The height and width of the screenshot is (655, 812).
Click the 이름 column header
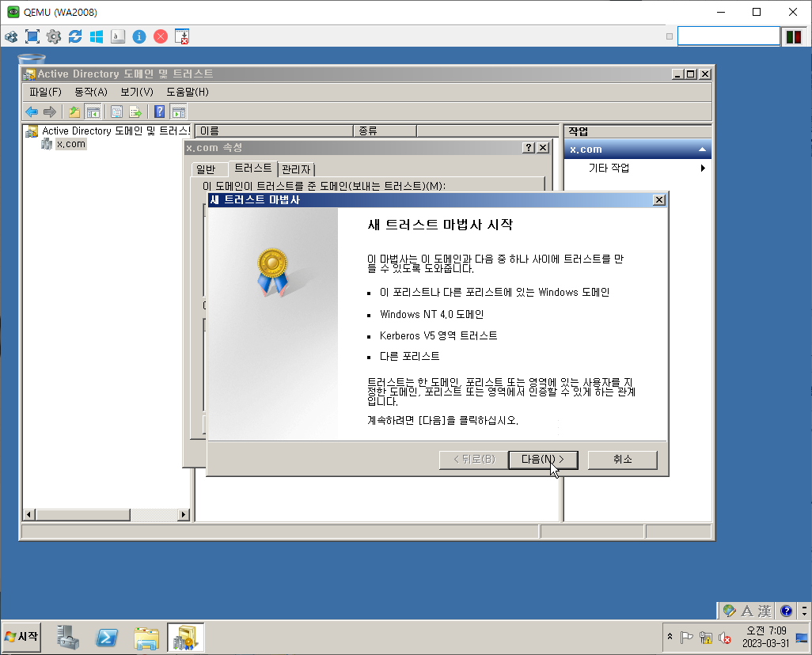coord(274,131)
